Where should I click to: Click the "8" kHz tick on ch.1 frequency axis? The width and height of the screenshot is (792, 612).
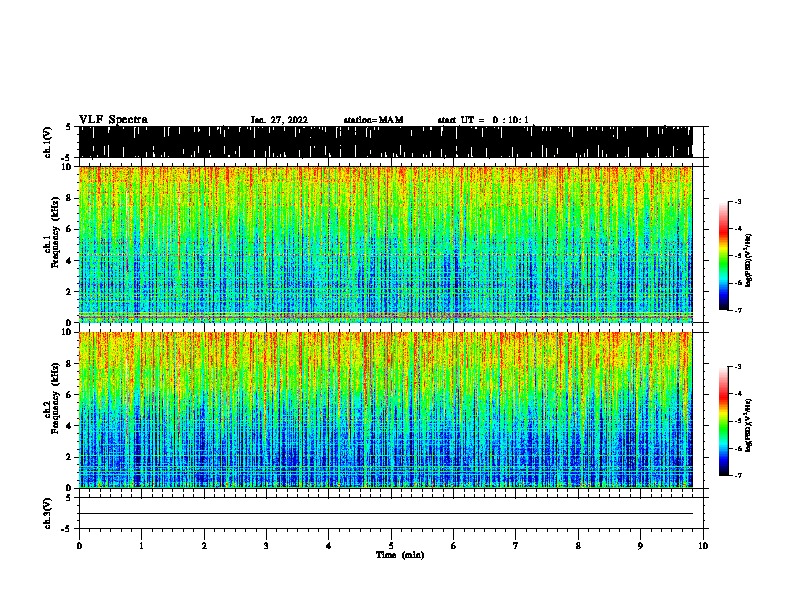coord(70,198)
